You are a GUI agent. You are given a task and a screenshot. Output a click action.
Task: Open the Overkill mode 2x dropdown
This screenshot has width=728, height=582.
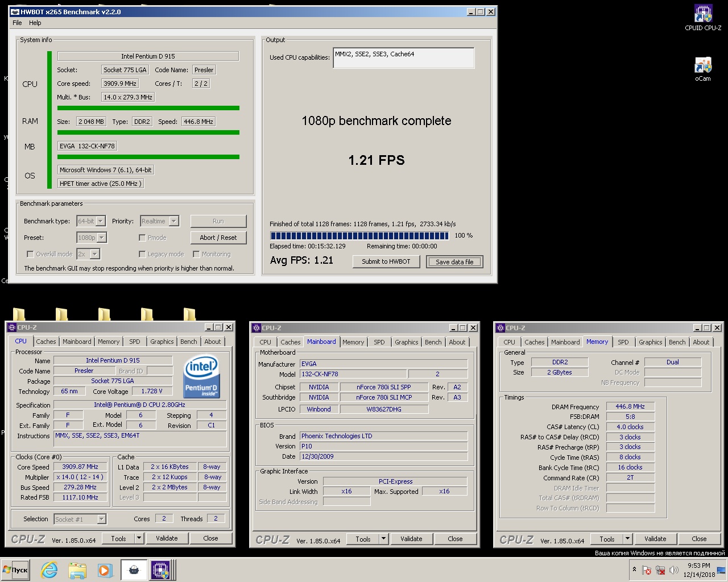point(95,254)
